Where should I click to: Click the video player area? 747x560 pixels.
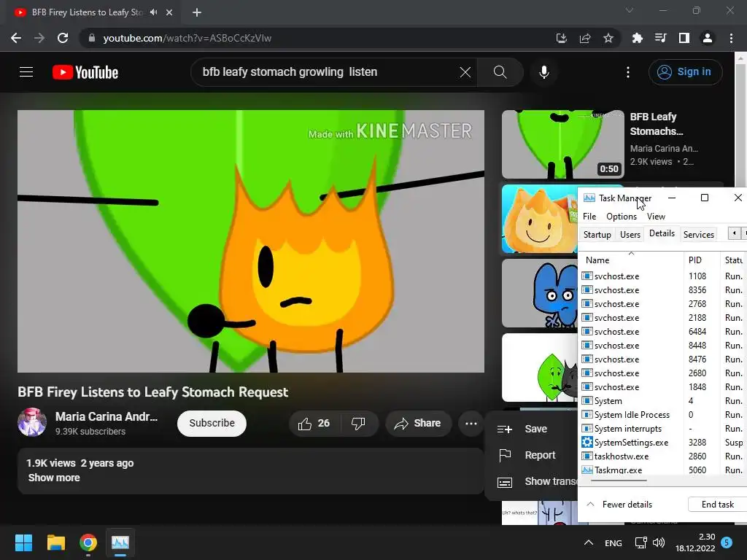[x=251, y=241]
